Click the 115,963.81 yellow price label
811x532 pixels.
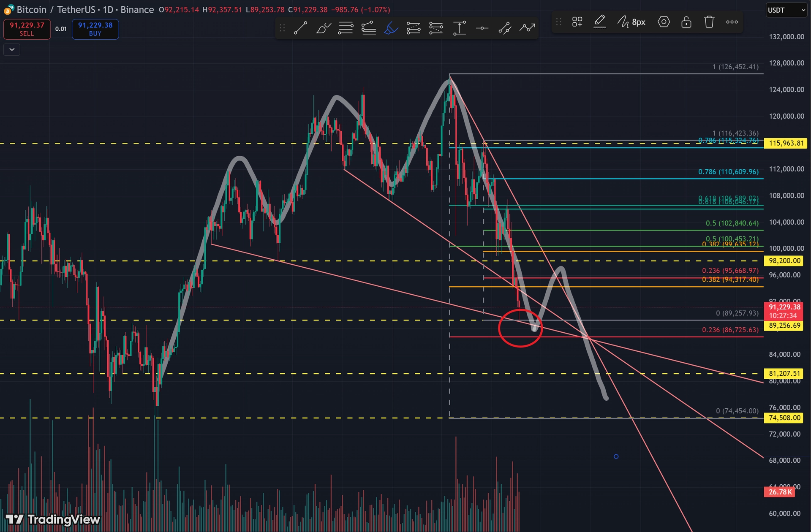tap(786, 143)
